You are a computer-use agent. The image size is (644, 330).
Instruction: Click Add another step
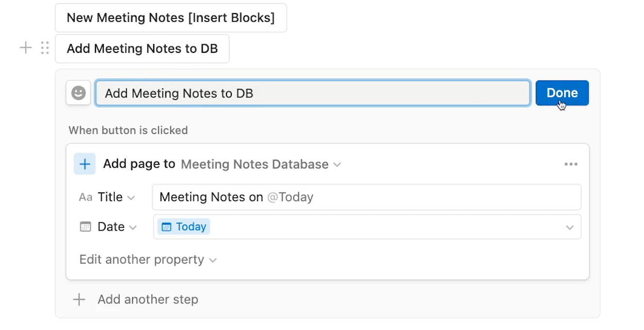[148, 299]
